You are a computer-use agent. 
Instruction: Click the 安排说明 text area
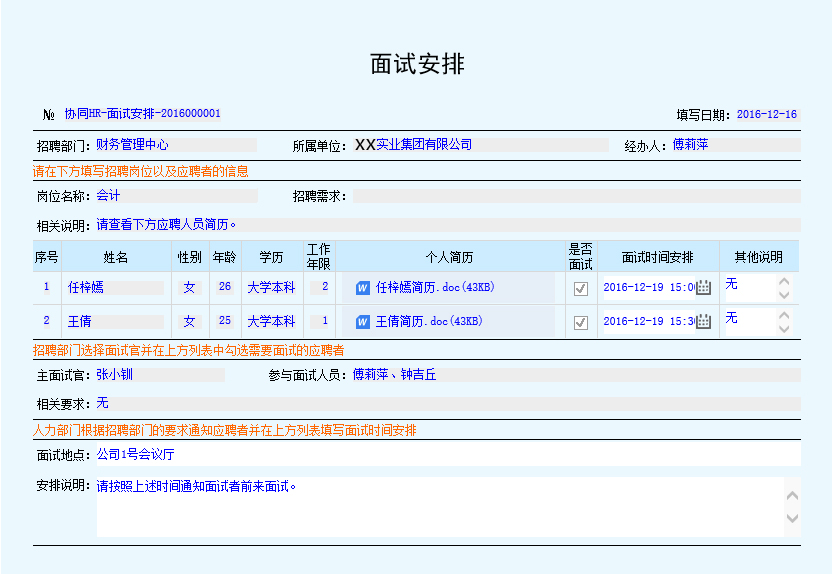coord(440,507)
